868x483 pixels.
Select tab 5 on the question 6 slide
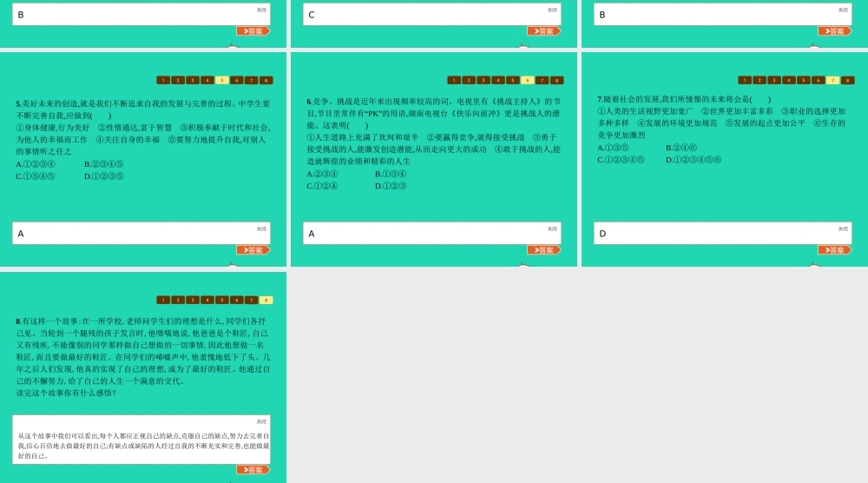pyautogui.click(x=513, y=80)
